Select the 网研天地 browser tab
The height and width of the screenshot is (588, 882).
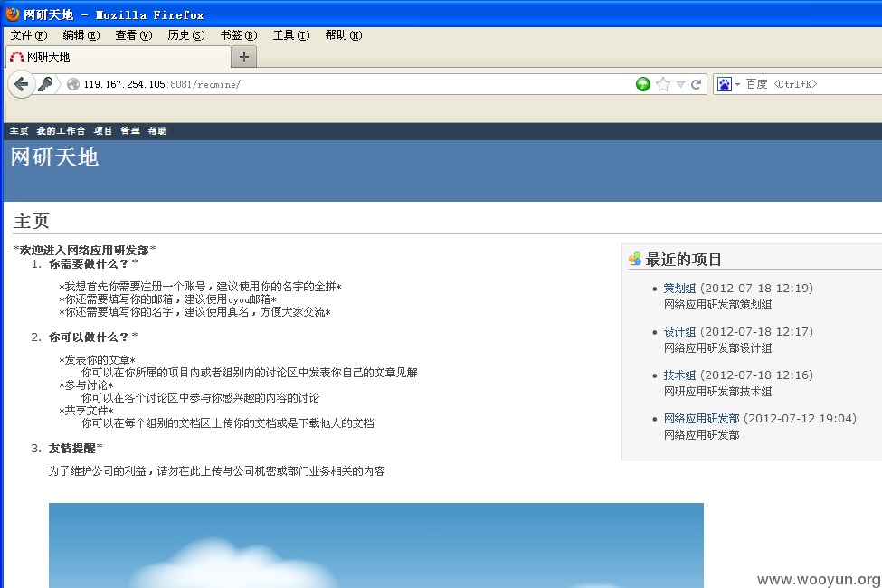pos(119,57)
